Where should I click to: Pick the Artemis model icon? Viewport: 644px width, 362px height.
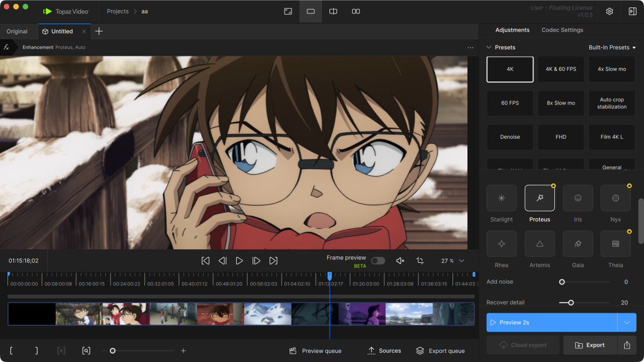coord(539,244)
